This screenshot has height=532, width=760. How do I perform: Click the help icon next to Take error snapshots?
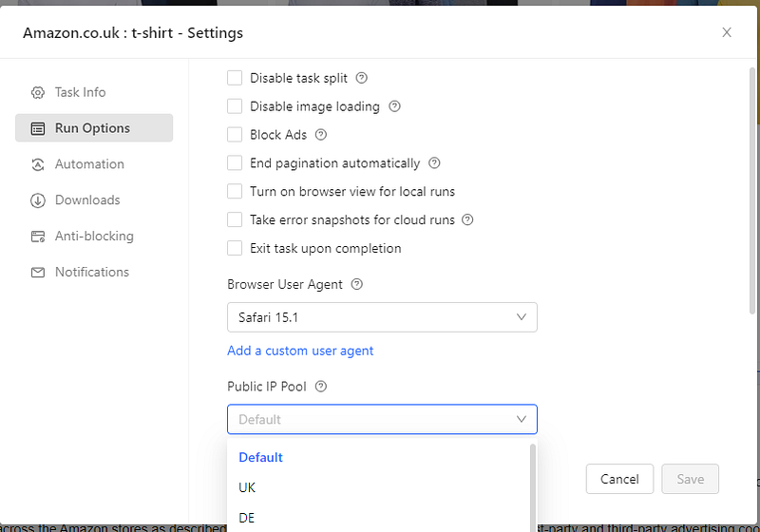[x=467, y=220]
